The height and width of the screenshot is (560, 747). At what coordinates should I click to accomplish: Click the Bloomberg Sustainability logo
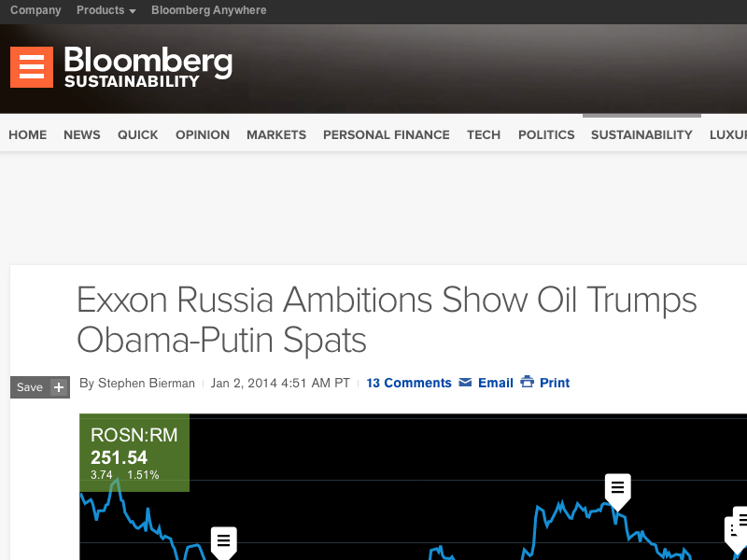pos(148,67)
